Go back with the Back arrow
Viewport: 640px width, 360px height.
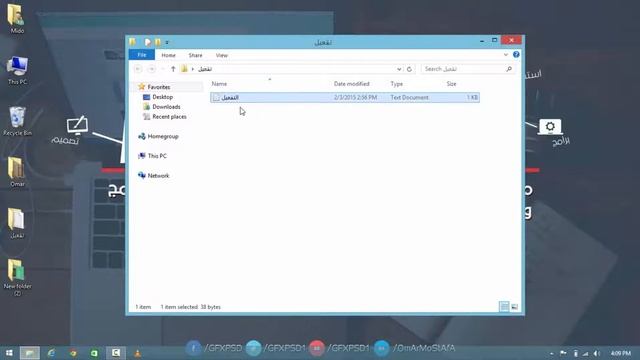coord(138,69)
